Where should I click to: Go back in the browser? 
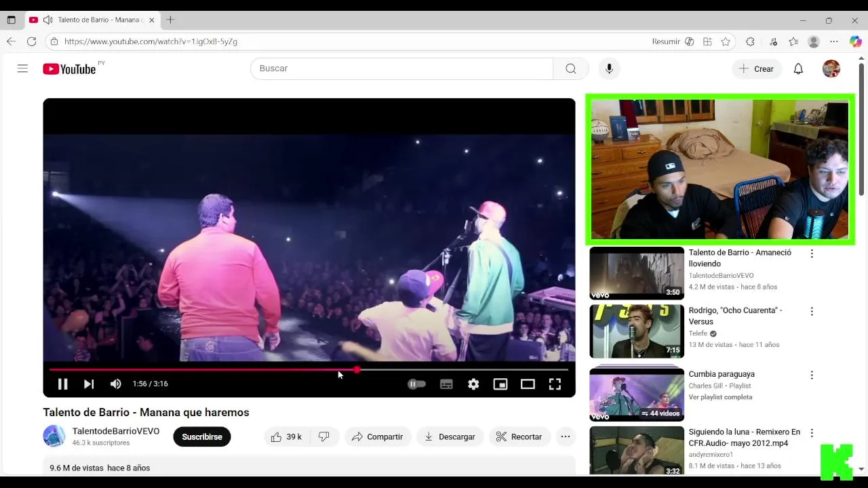click(x=11, y=41)
